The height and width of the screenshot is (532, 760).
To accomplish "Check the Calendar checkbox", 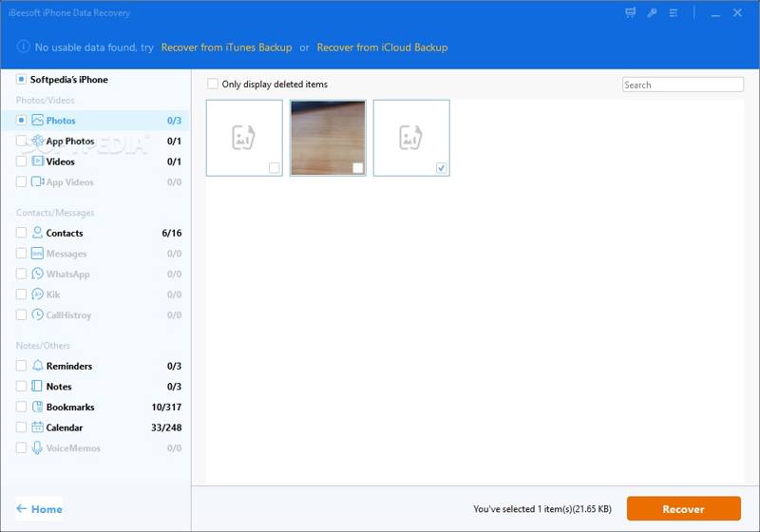I will pyautogui.click(x=21, y=427).
